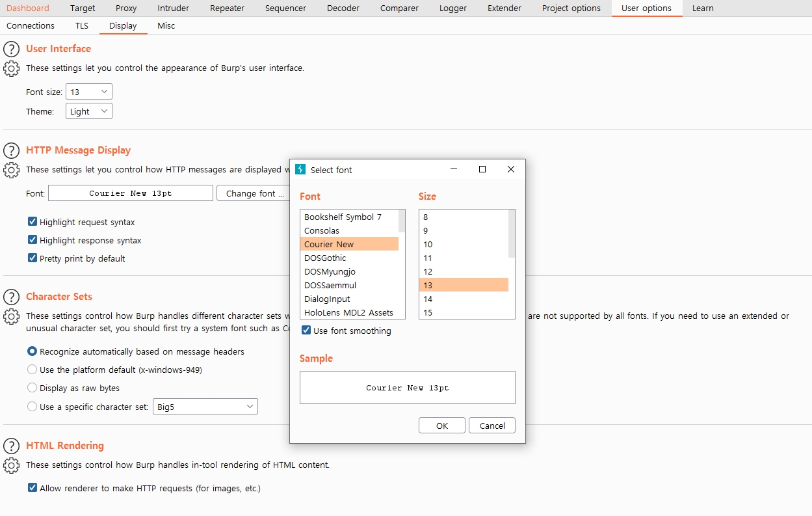Open the Learn tab
The height and width of the screenshot is (516, 812).
(703, 8)
